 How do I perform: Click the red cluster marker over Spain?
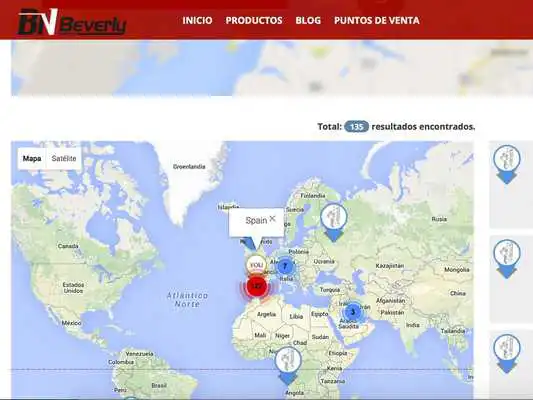258,286
